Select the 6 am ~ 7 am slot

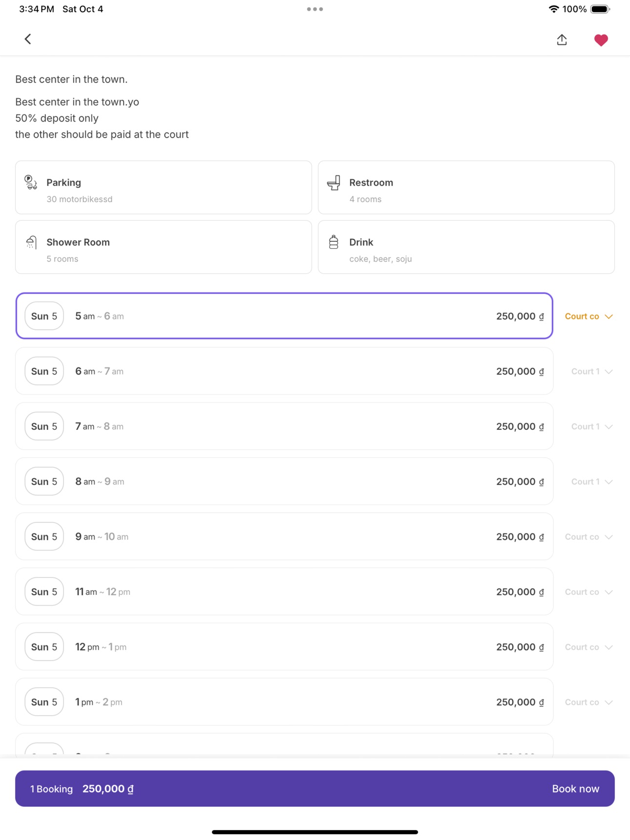[x=284, y=371]
